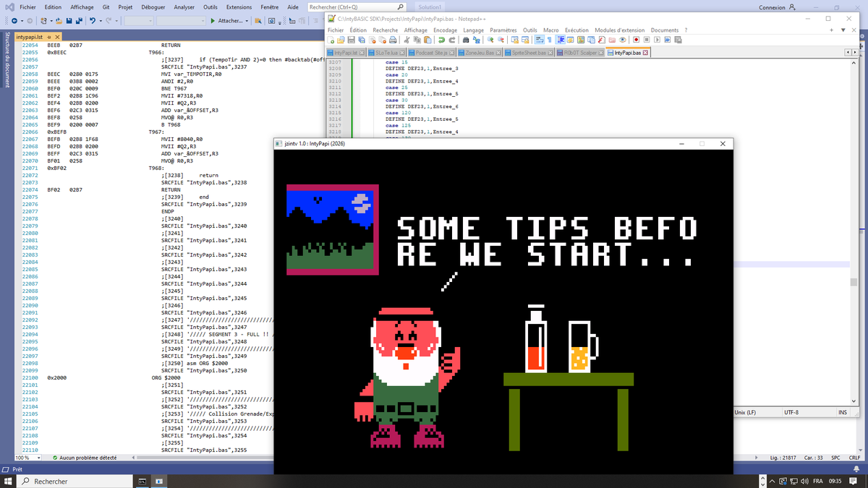The height and width of the screenshot is (488, 868).
Task: Click Notepad++ start macro recording icon
Action: (x=636, y=40)
